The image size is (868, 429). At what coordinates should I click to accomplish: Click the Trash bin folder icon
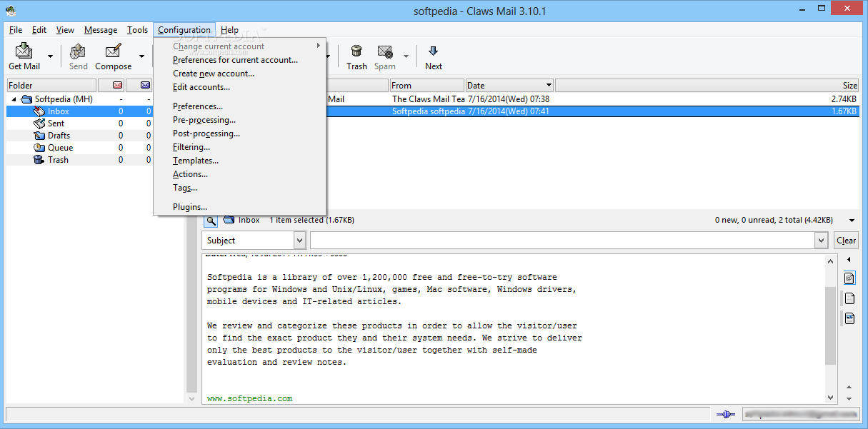(39, 160)
